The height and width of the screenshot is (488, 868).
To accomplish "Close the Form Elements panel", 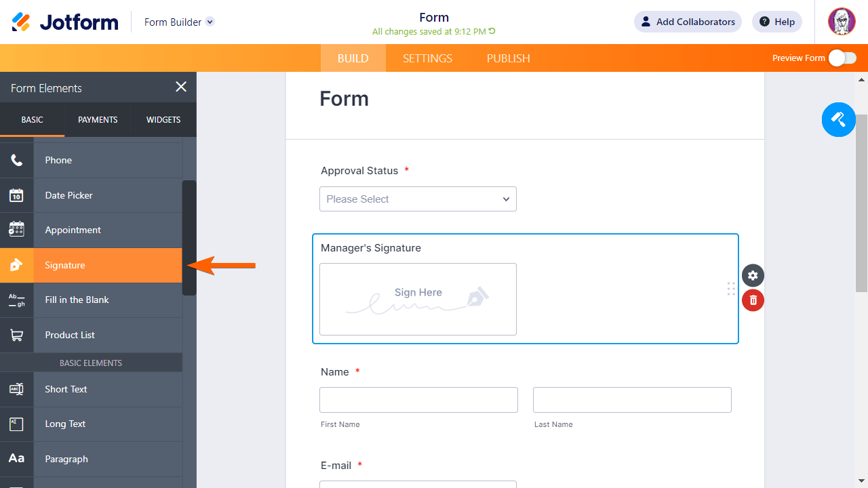I will click(181, 87).
